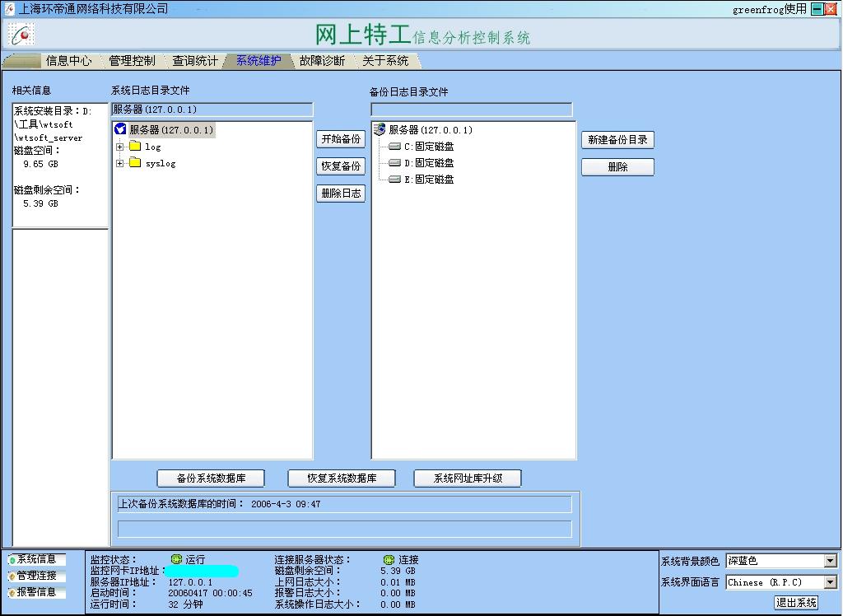Click the 恢复系统数据库 button
This screenshot has width=843, height=616.
coord(342,478)
